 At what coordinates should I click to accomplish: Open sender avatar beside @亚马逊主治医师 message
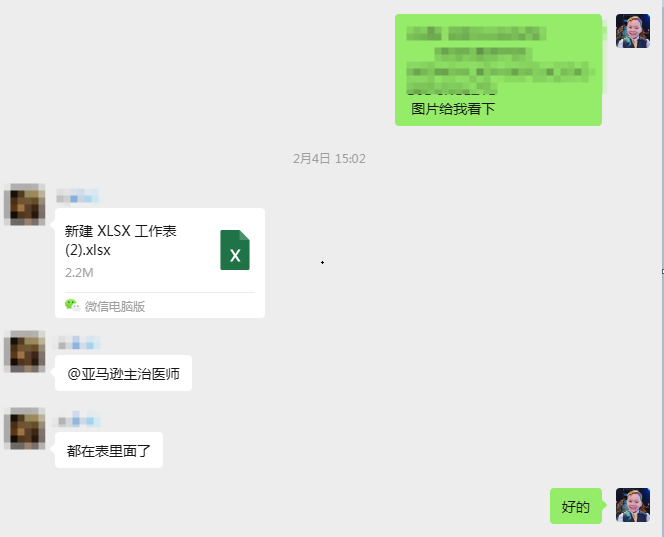(25, 351)
